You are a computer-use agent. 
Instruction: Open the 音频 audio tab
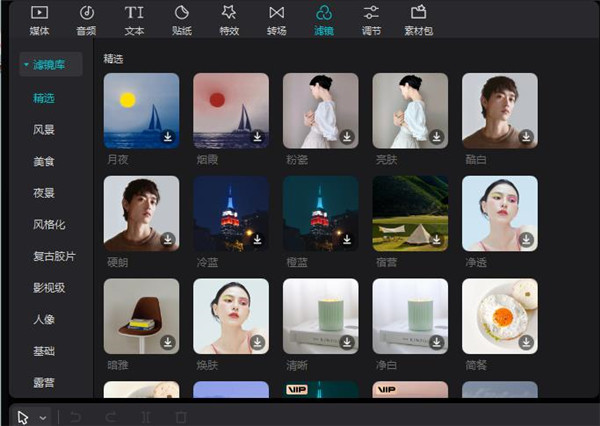pyautogui.click(x=86, y=20)
